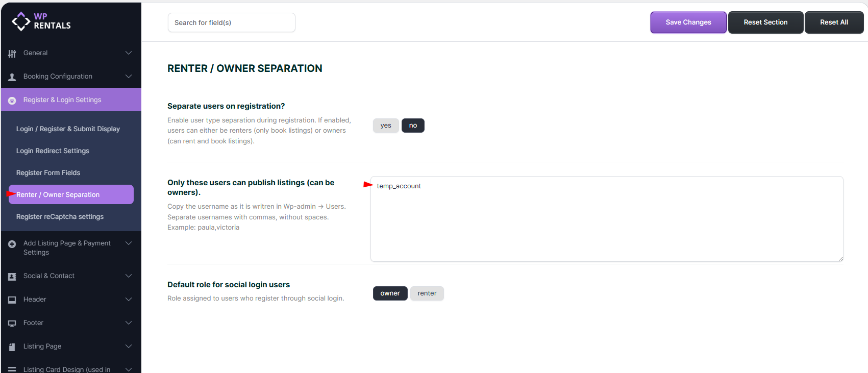Click the Footer monitor icon
This screenshot has width=868, height=373.
coord(12,324)
